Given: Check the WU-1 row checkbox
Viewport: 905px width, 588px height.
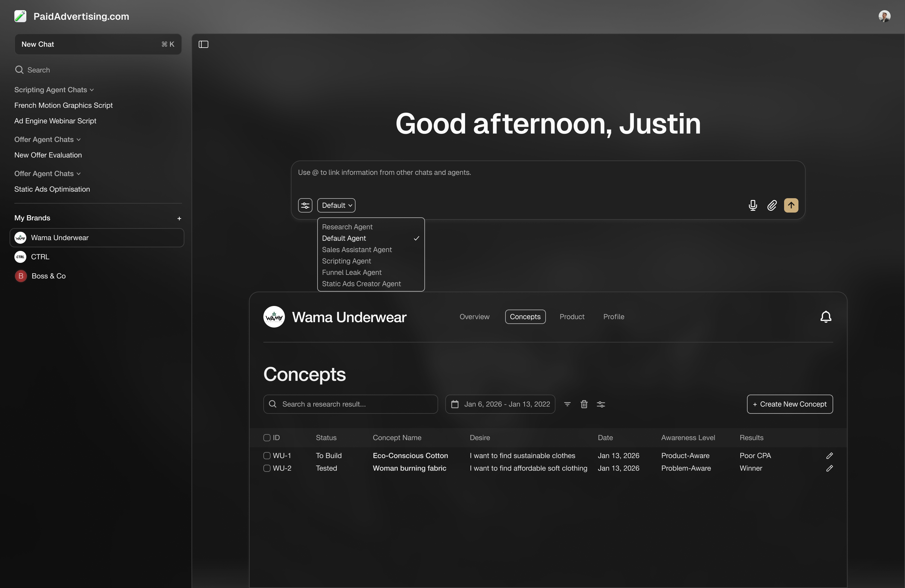Looking at the screenshot, I should click(267, 456).
